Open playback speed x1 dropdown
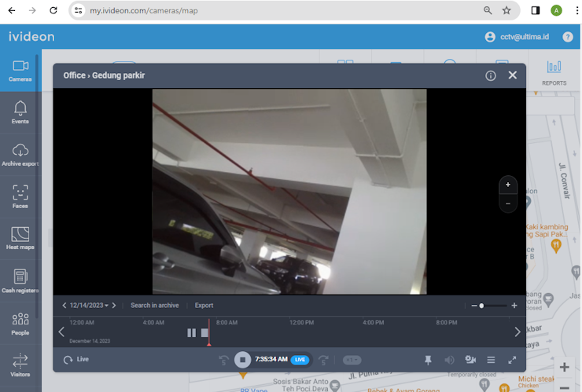Screen dimensions: 582x392 352,360
